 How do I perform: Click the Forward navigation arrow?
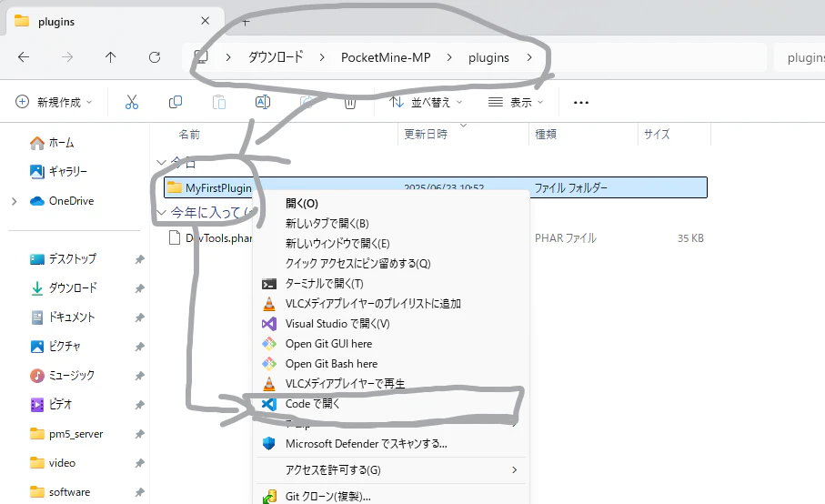pos(66,56)
